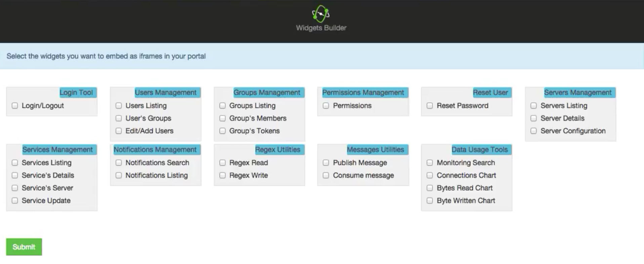Image resolution: width=644 pixels, height=264 pixels.
Task: Tick the Server Configuration checkbox
Action: (534, 131)
